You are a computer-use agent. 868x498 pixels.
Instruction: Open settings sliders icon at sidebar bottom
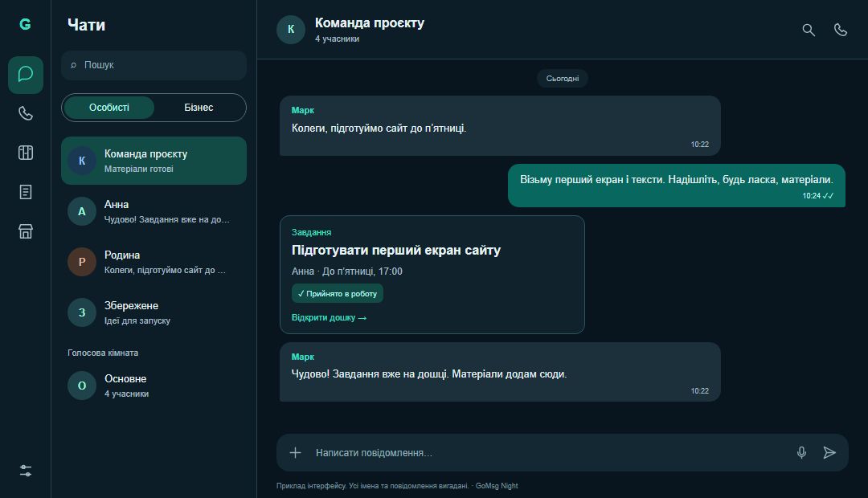(x=26, y=471)
